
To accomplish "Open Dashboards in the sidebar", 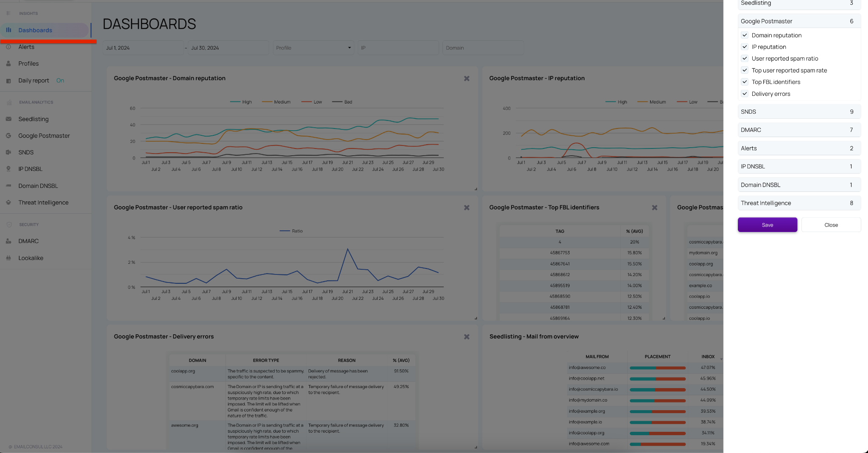I will (x=45, y=30).
